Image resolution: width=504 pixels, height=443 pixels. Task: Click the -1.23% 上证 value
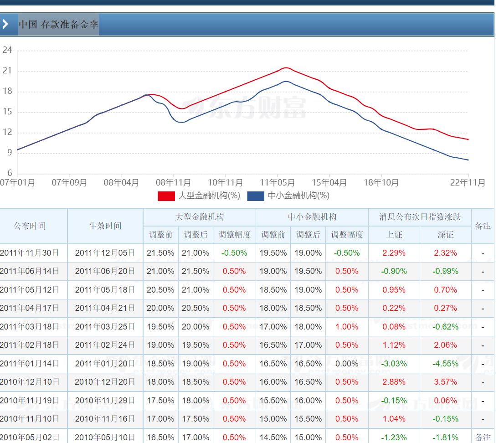[394, 438]
